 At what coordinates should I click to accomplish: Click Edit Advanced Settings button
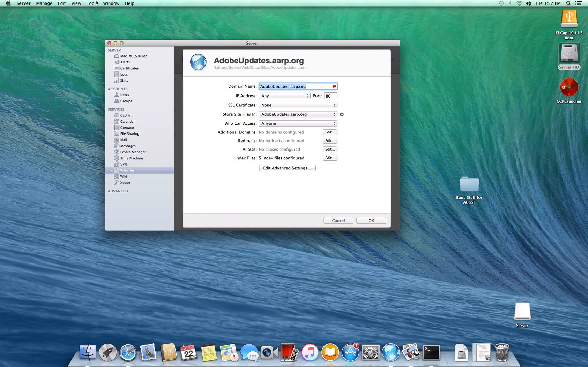coord(287,168)
